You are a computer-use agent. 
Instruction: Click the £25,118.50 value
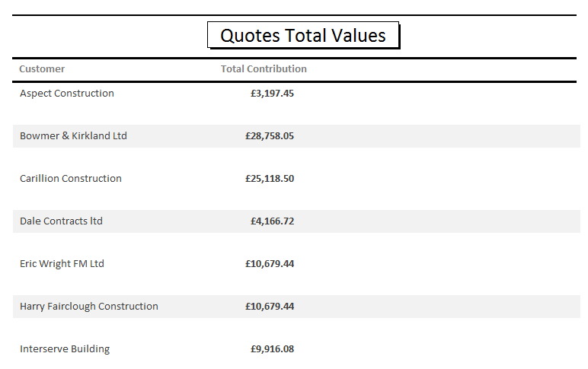(270, 178)
